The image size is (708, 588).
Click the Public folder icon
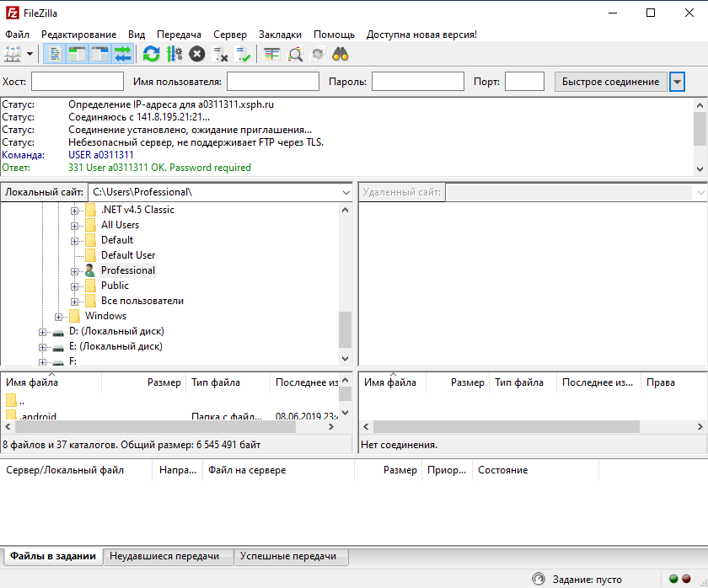[90, 286]
